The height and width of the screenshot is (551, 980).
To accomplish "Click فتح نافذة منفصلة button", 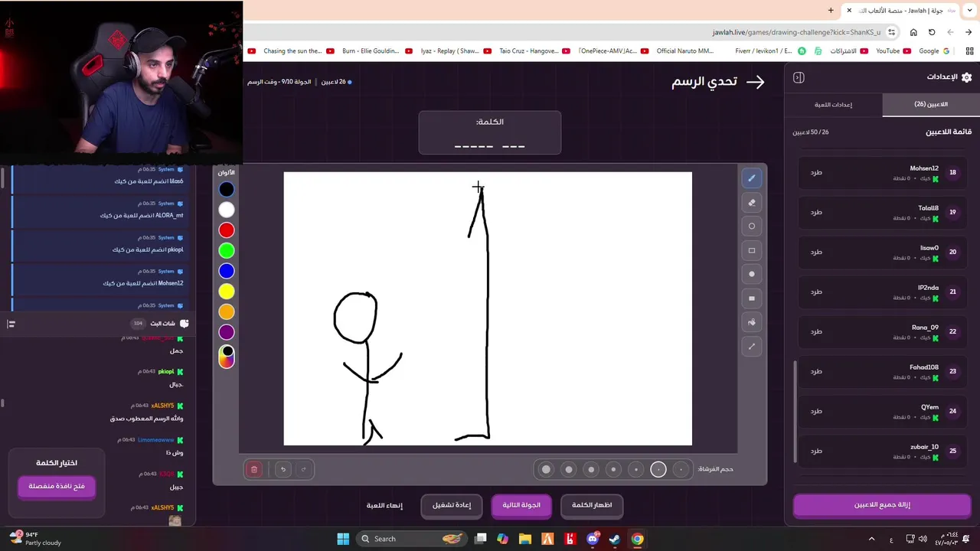I will [57, 486].
